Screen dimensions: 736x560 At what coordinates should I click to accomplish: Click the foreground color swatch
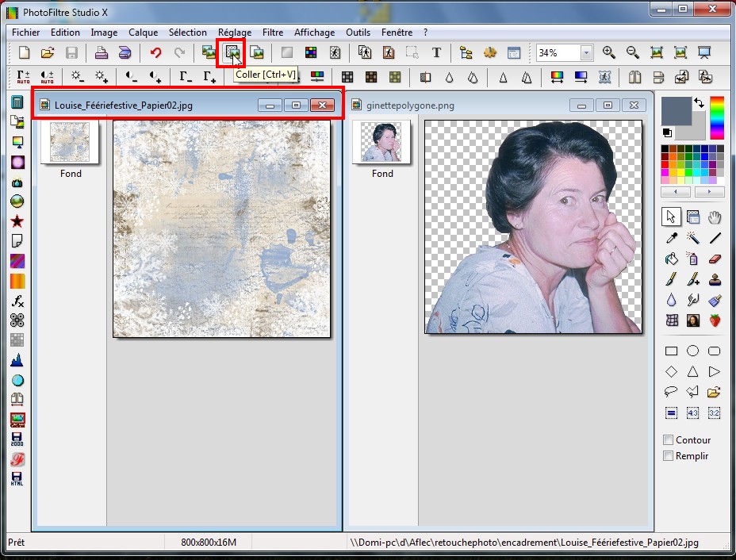click(676, 110)
